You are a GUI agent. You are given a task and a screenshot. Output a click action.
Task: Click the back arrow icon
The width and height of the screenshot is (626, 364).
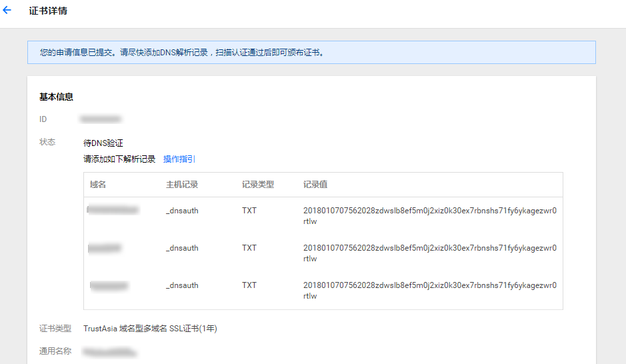(7, 11)
